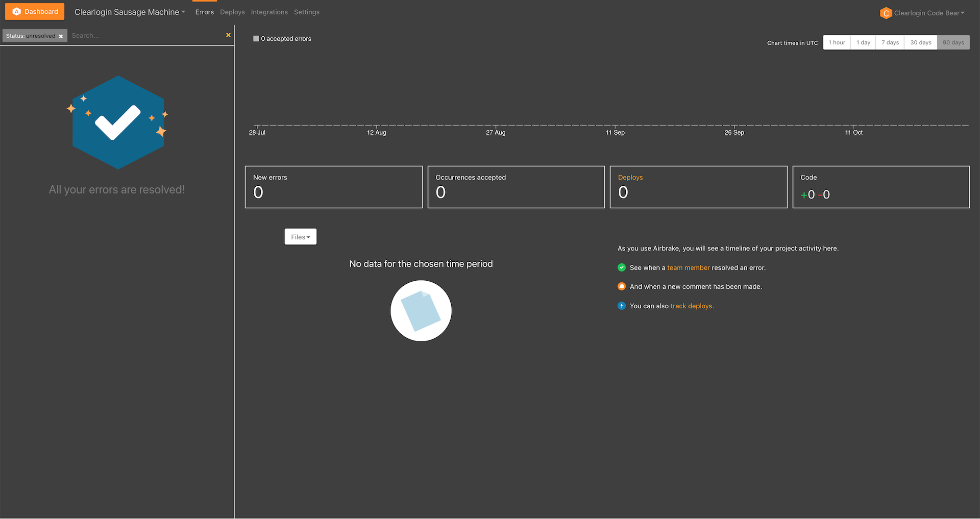Click the Deploys stat card title
980x519 pixels.
pos(630,178)
